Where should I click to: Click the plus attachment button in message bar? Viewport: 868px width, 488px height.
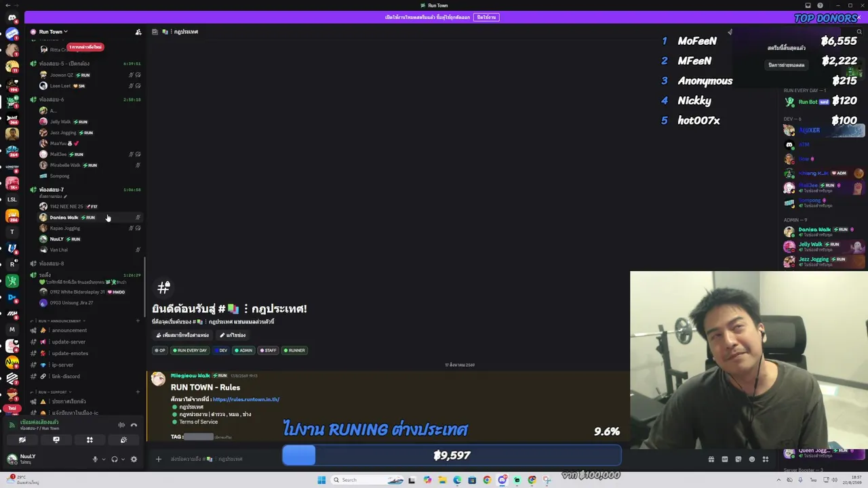pyautogui.click(x=159, y=459)
